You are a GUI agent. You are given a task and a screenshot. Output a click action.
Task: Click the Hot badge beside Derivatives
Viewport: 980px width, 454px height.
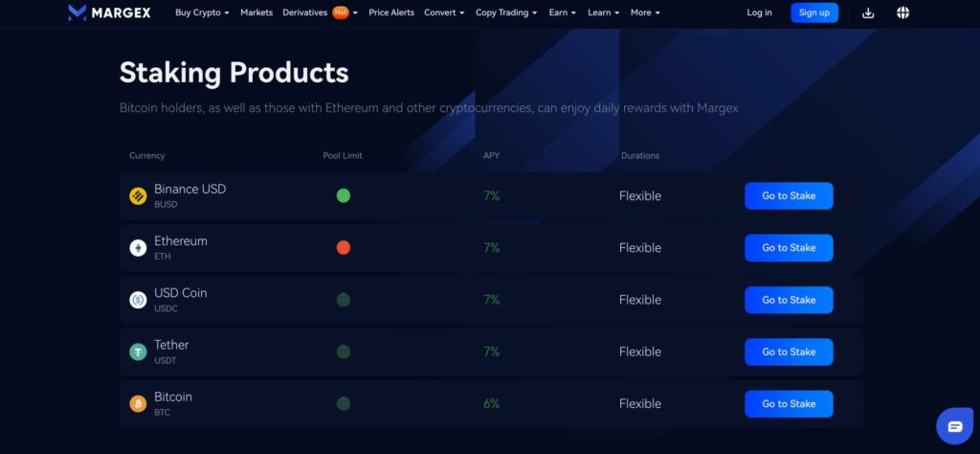(340, 12)
